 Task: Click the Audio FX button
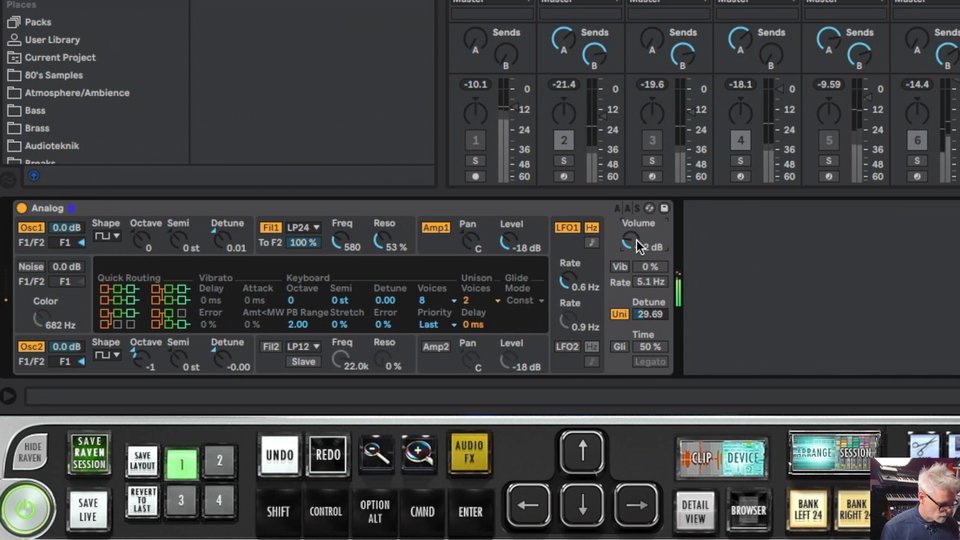coord(470,452)
